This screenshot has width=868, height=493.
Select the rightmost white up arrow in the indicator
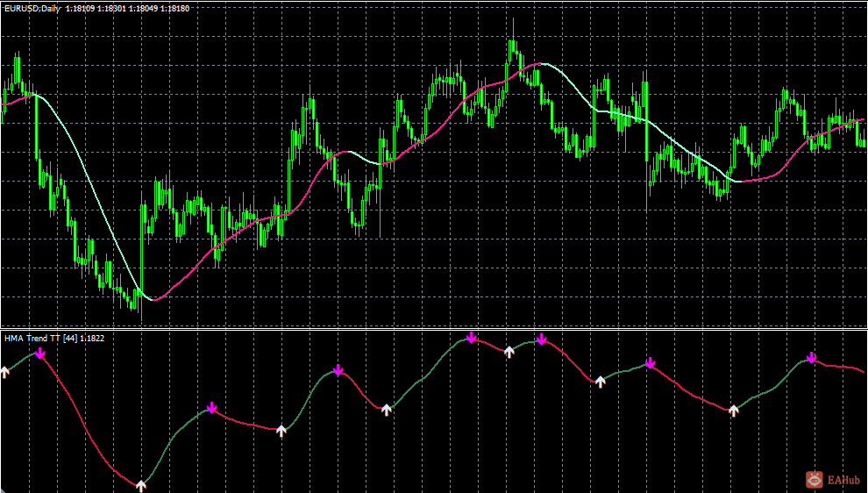(x=734, y=411)
